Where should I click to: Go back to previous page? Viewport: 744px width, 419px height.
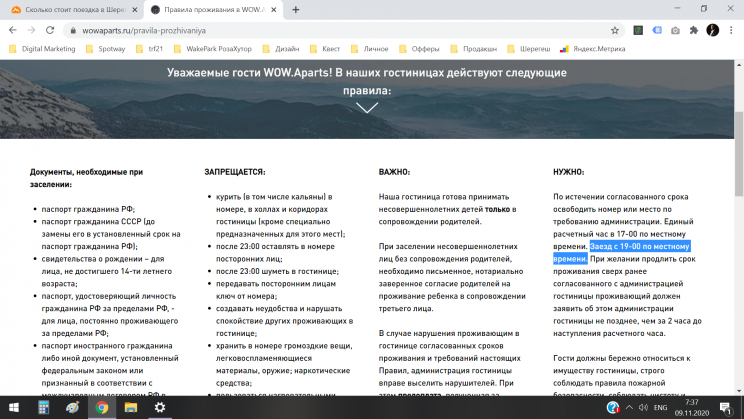click(13, 30)
